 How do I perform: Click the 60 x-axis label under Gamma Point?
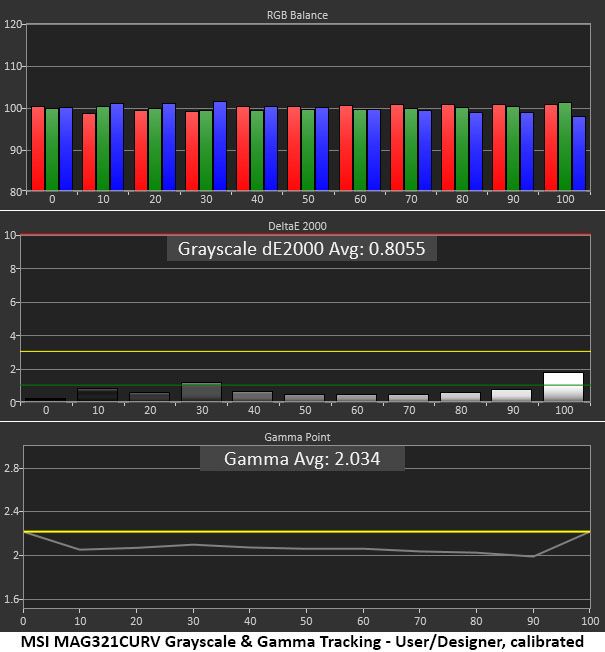(x=363, y=621)
